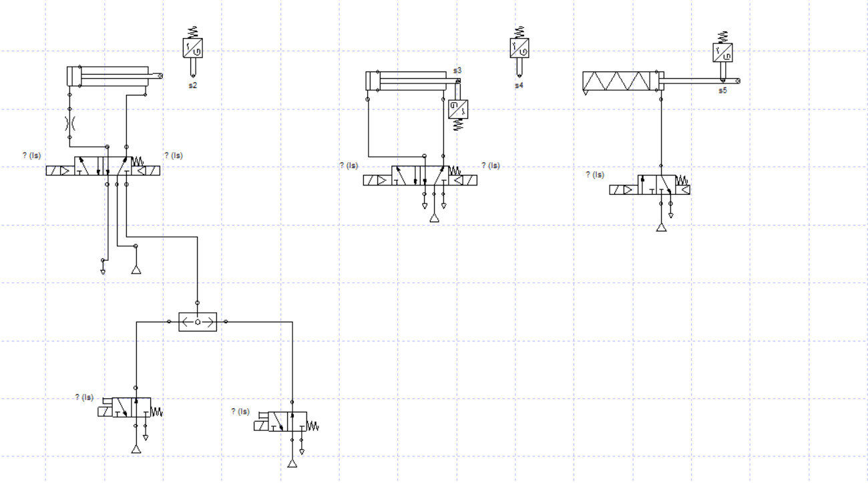Click the "? (ls)" label on bottom-left valve
The image size is (868, 483).
click(85, 397)
